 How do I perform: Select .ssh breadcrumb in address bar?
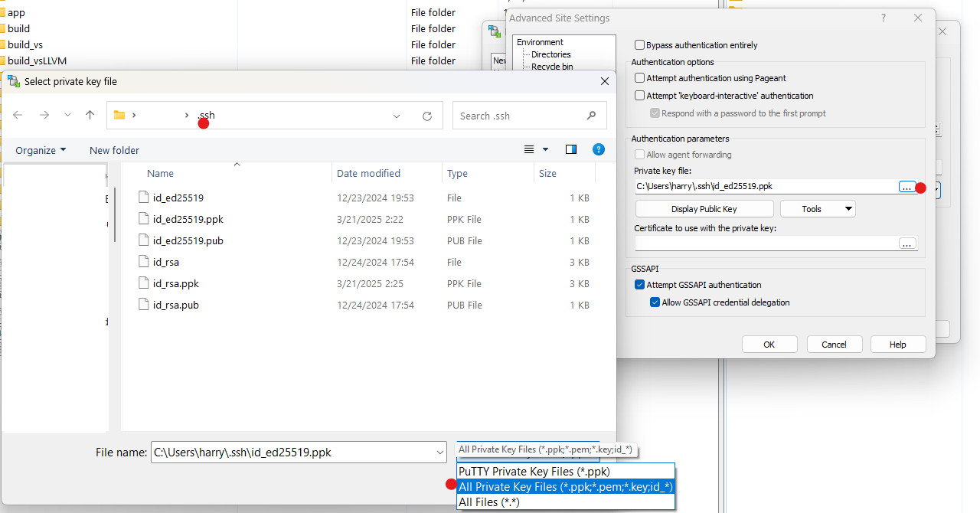pos(206,116)
